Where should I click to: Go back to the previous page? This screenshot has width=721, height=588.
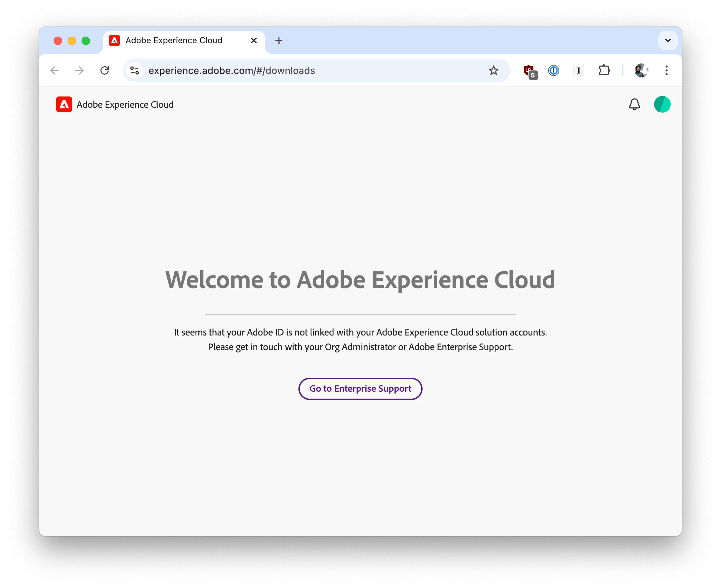point(55,70)
